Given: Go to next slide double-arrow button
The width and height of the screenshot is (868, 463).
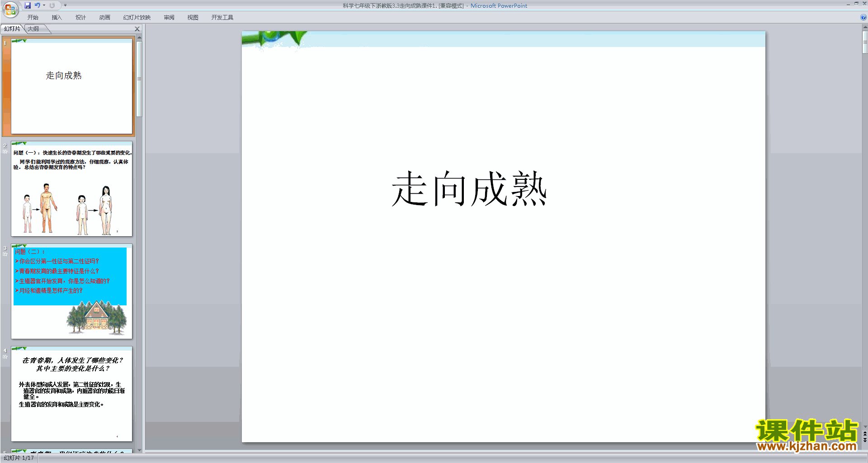Looking at the screenshot, I should 865,440.
